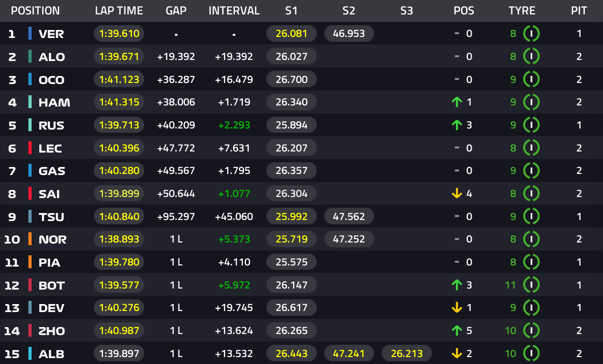Click the GAP column header

point(176,11)
